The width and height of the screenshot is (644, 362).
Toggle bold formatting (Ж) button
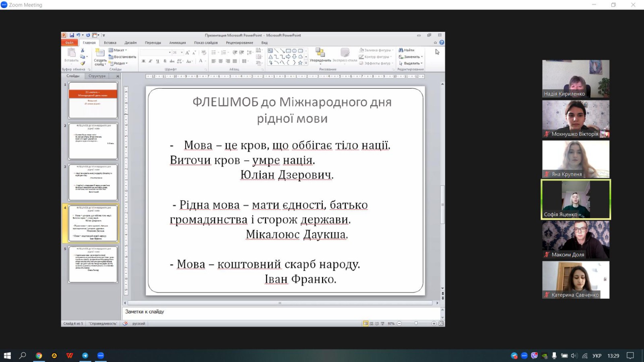click(x=143, y=61)
